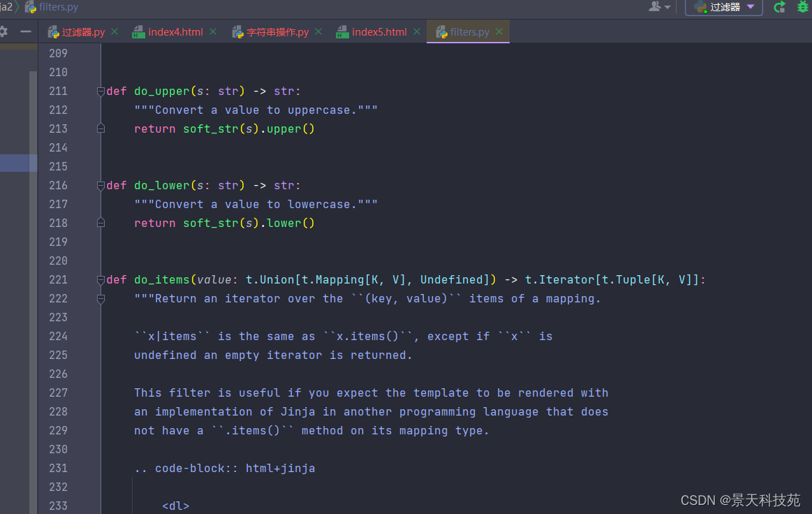
Task: Open the 字符串操作.py tab
Action: [x=277, y=32]
